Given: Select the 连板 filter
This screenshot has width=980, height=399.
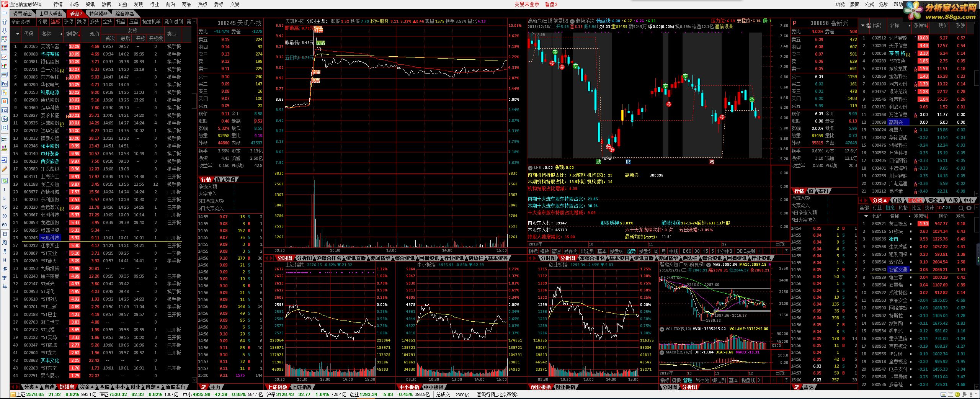Looking at the screenshot, I should (x=56, y=22).
